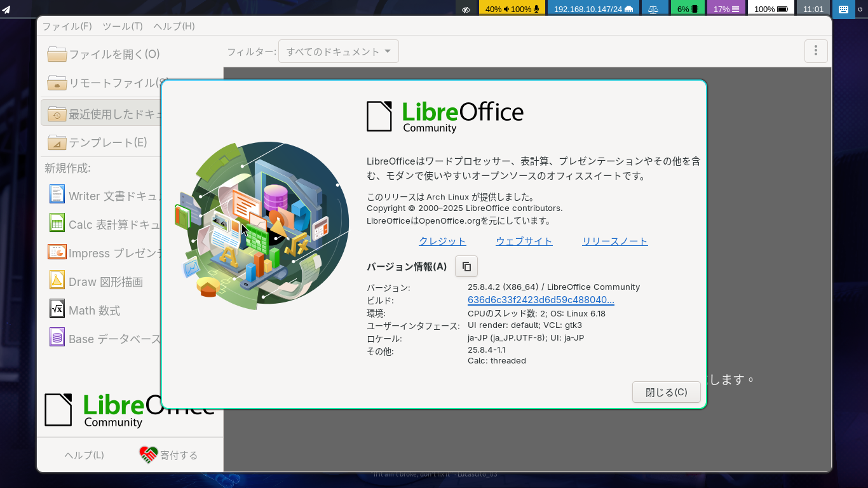868x488 pixels.
Task: Click the purple 17% status indicator
Action: [x=726, y=9]
